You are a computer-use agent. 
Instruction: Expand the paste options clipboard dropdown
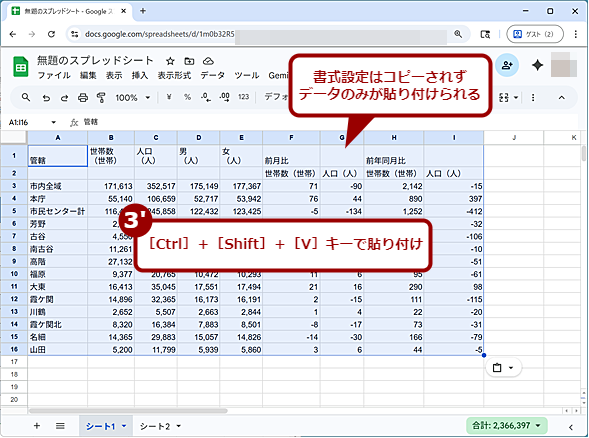[503, 368]
